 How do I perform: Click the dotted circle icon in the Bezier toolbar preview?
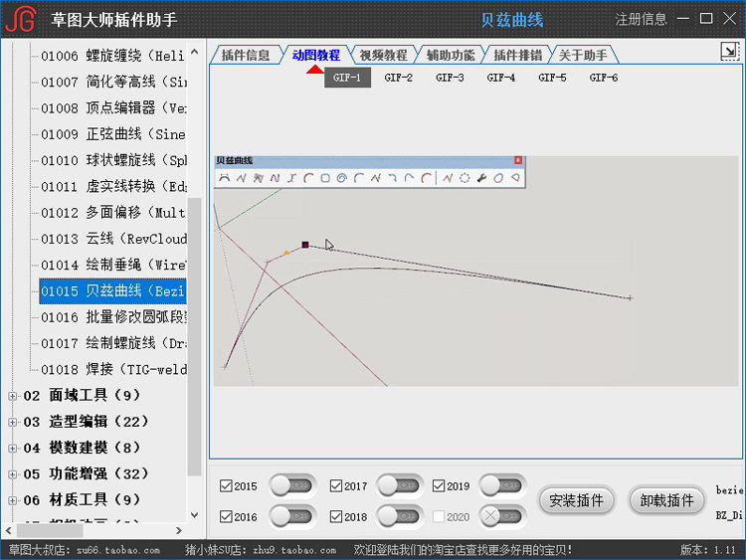[465, 178]
